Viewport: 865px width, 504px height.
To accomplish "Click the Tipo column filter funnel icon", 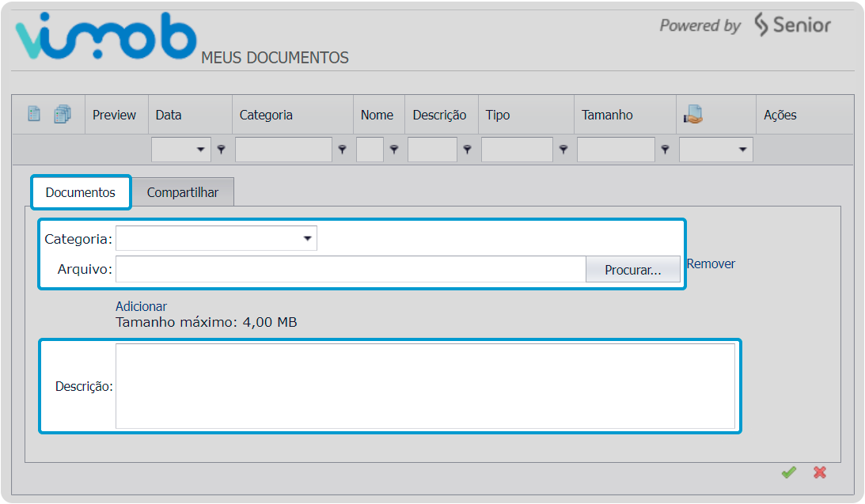I will 563,150.
